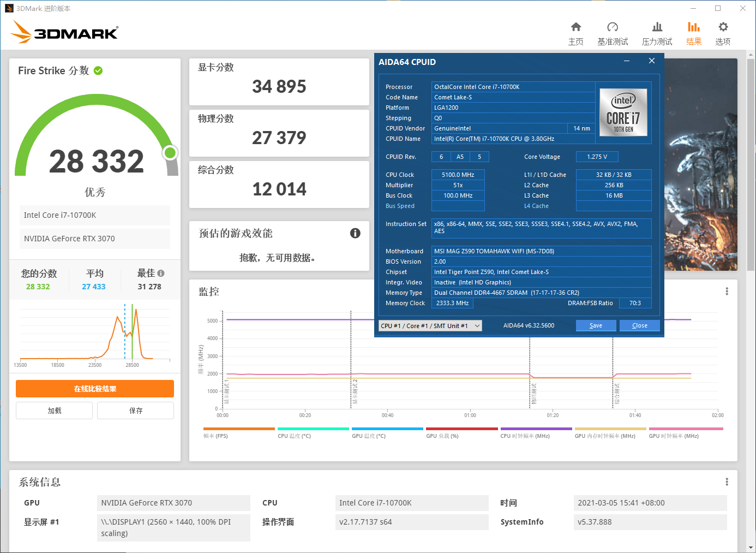Screen dimensions: 756x553
Task: Click the green validation check next to Fire Strike
Action: coord(98,70)
